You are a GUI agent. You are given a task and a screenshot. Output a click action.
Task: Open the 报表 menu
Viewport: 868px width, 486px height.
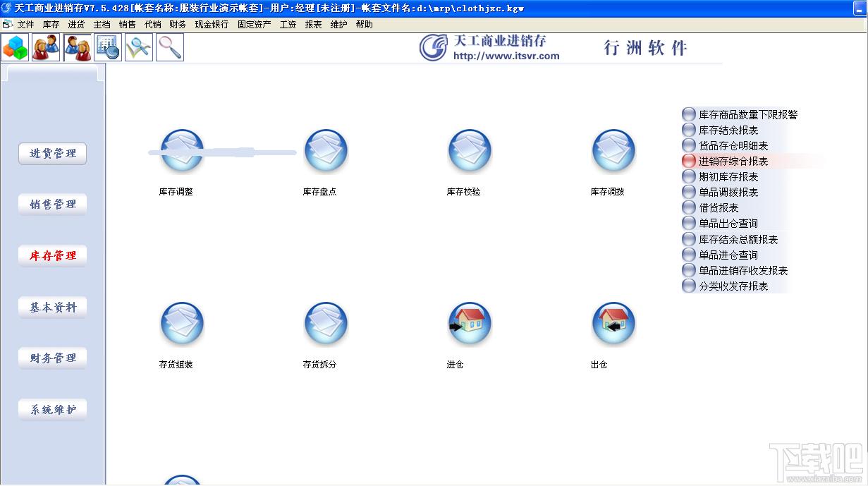pyautogui.click(x=313, y=24)
